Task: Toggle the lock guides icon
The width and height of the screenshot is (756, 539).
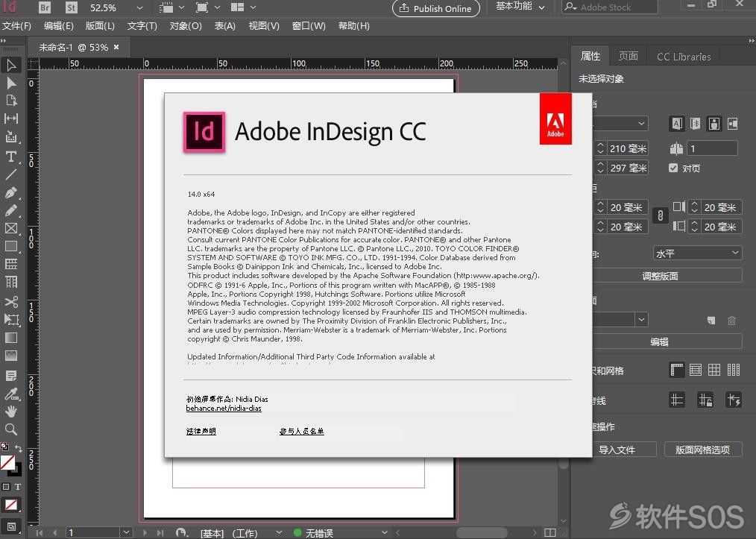Action: tap(705, 400)
